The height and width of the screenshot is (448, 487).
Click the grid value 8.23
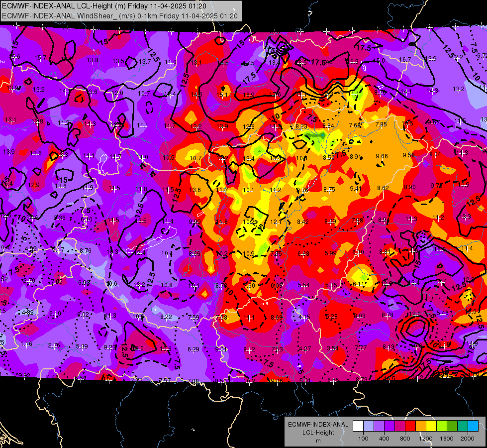point(301,126)
